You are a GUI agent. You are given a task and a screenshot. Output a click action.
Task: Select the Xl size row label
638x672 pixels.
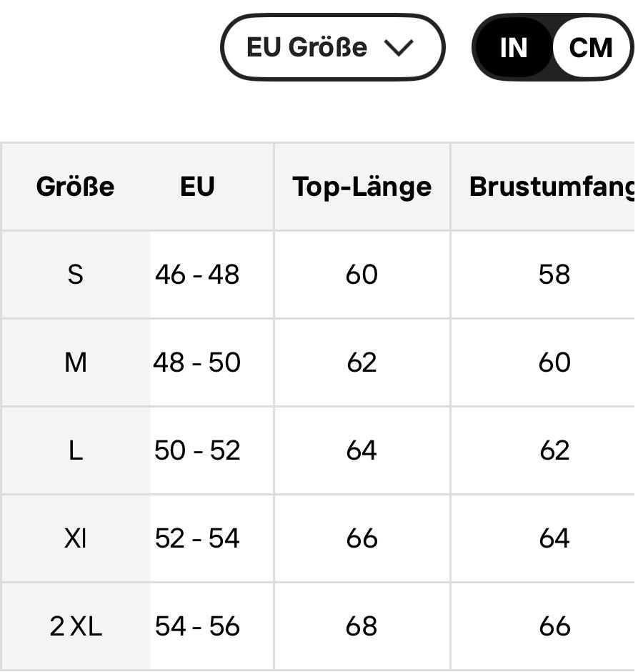click(x=75, y=538)
